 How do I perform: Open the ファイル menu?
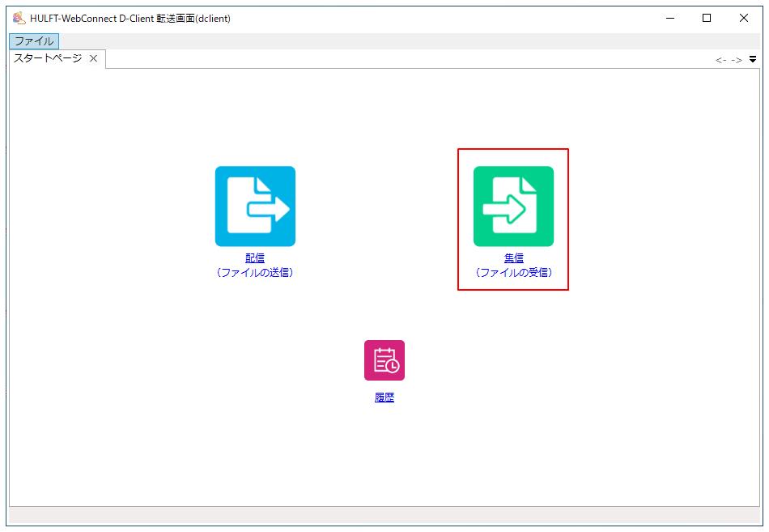pyautogui.click(x=34, y=40)
